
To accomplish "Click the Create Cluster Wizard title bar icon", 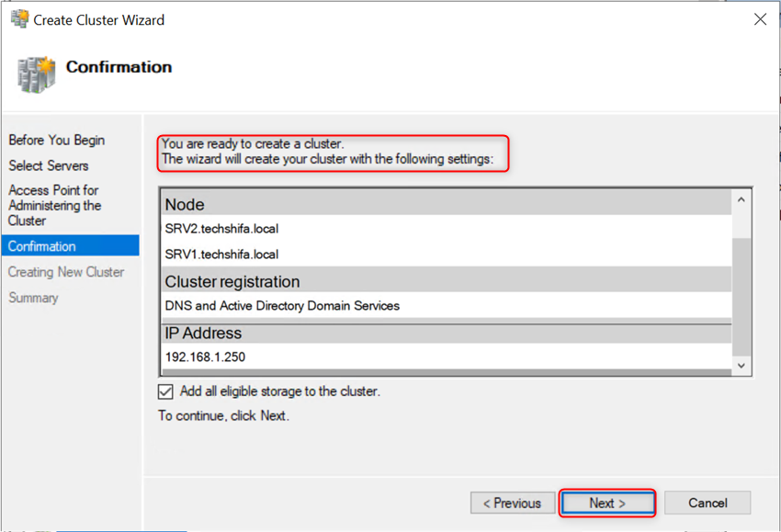I will 19,19.
